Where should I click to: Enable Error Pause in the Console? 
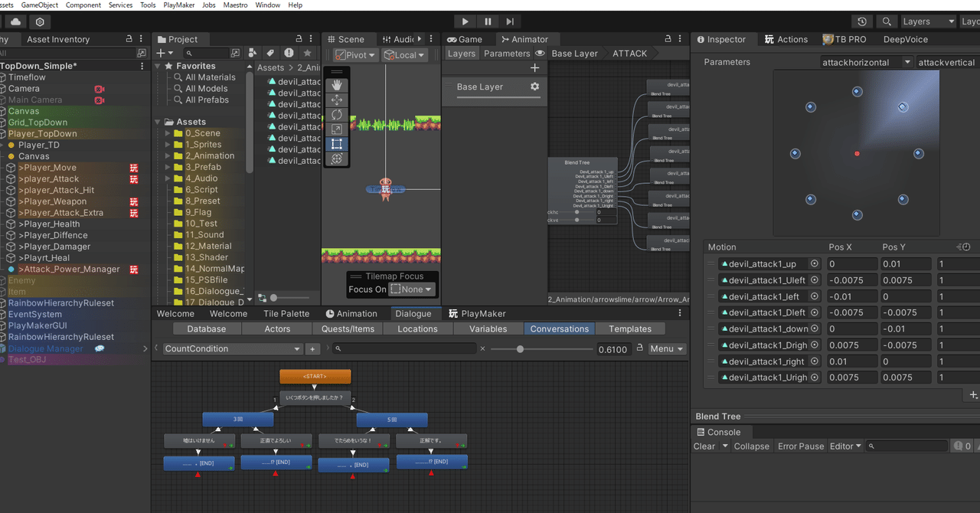(x=800, y=446)
